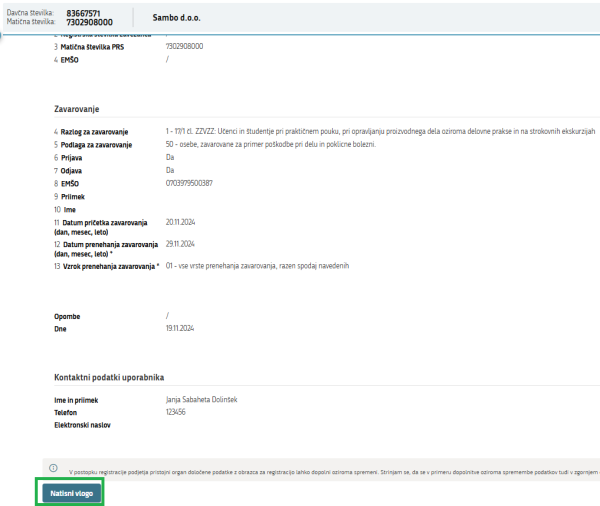Click the Dne date 19.11.2024
Viewport: 600px width, 506px height.
180,327
